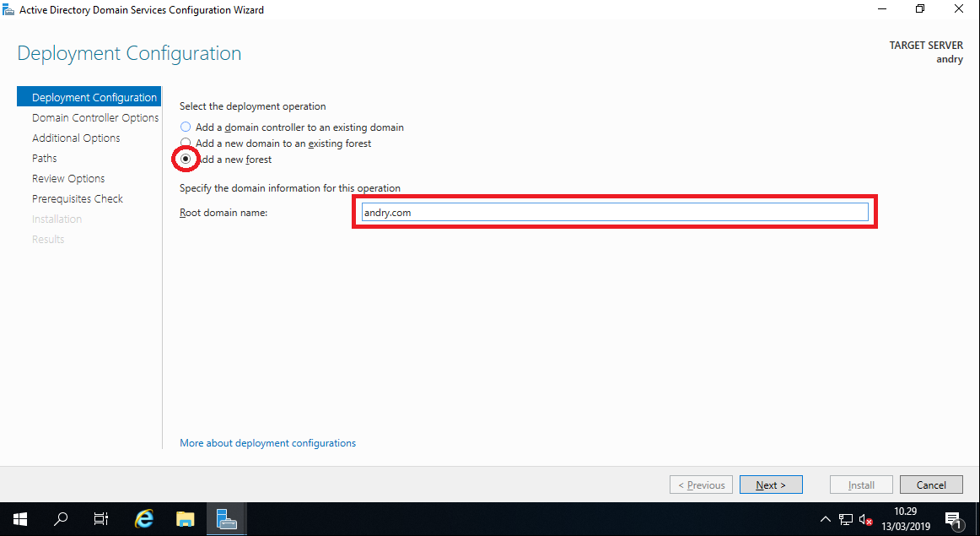Cancel the configuration wizard

[x=931, y=485]
